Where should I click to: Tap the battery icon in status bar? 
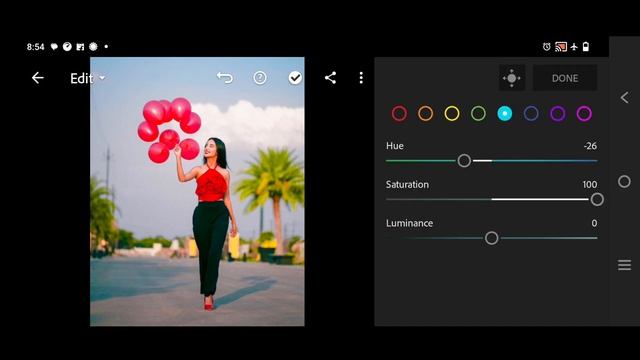click(586, 47)
